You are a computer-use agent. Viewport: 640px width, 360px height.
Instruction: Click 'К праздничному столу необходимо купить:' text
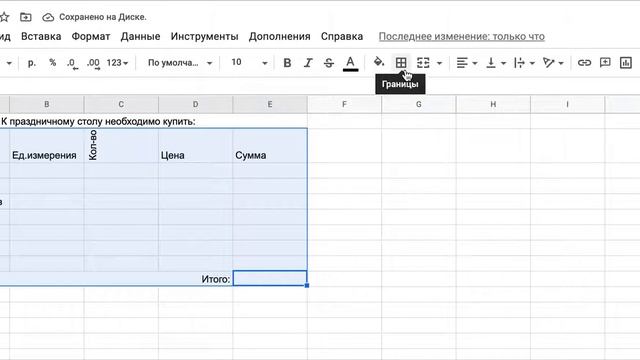(x=98, y=122)
